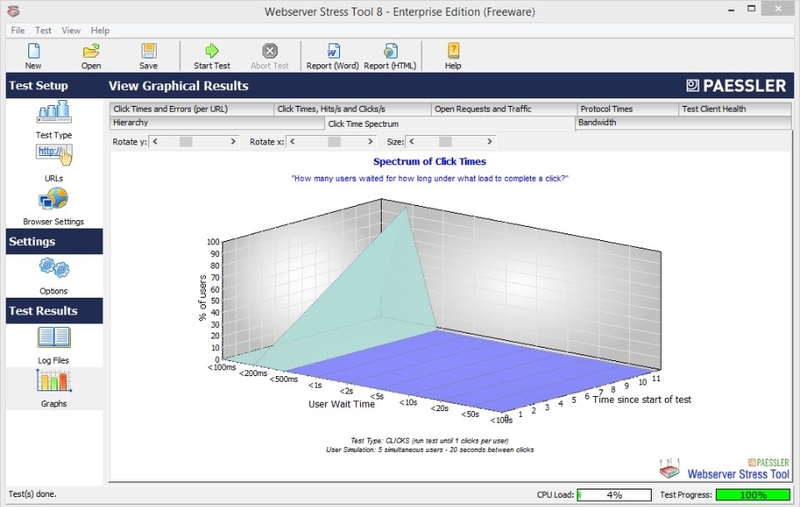
Task: Click the New test icon
Action: pyautogui.click(x=34, y=51)
